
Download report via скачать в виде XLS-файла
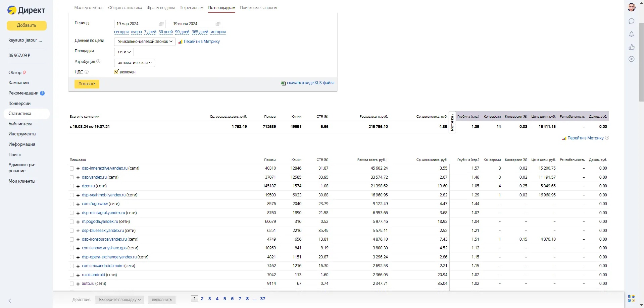tap(310, 83)
